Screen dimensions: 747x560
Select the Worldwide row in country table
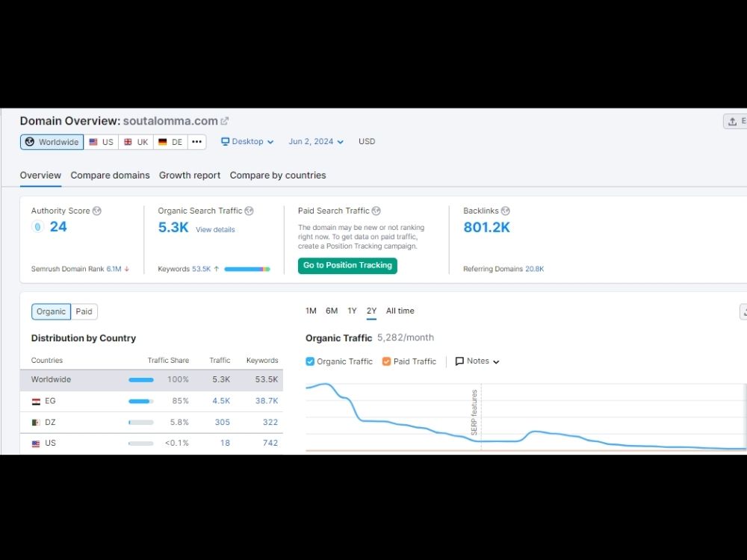coord(152,380)
